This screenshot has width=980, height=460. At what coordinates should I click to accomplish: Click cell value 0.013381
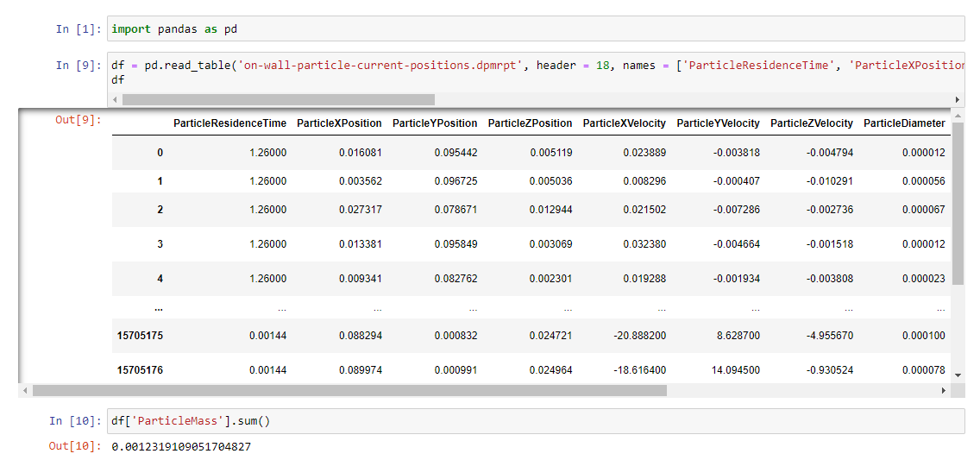(360, 243)
